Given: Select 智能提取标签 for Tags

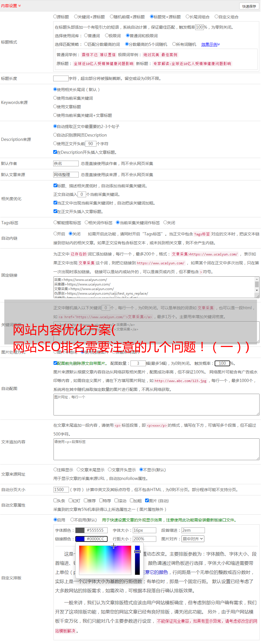Looking at the screenshot, I should pyautogui.click(x=56, y=222).
